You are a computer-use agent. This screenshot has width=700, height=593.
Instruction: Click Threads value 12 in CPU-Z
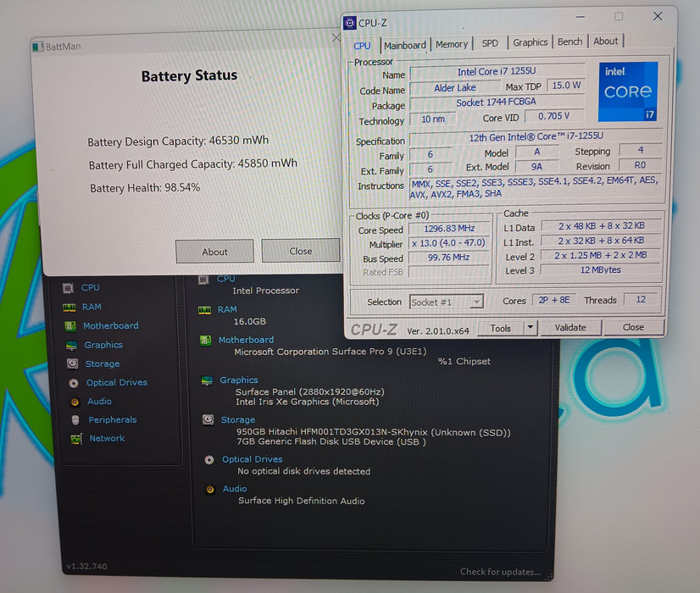pyautogui.click(x=641, y=299)
